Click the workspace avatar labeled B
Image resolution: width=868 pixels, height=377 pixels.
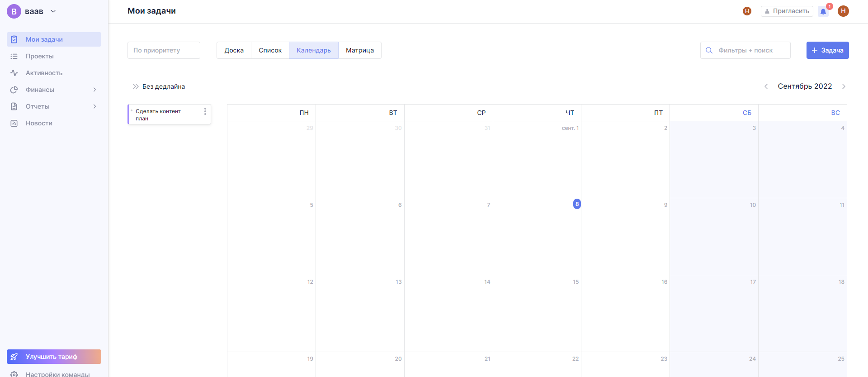[14, 11]
